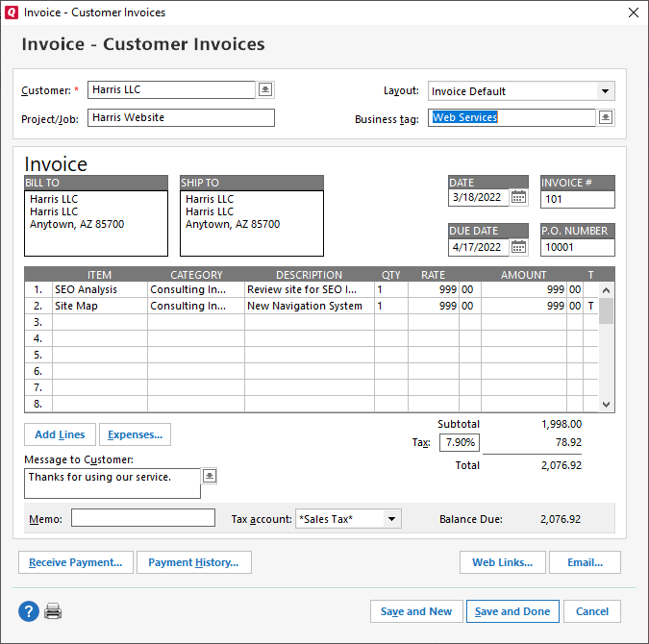Click the blue Help question mark icon

click(x=29, y=611)
